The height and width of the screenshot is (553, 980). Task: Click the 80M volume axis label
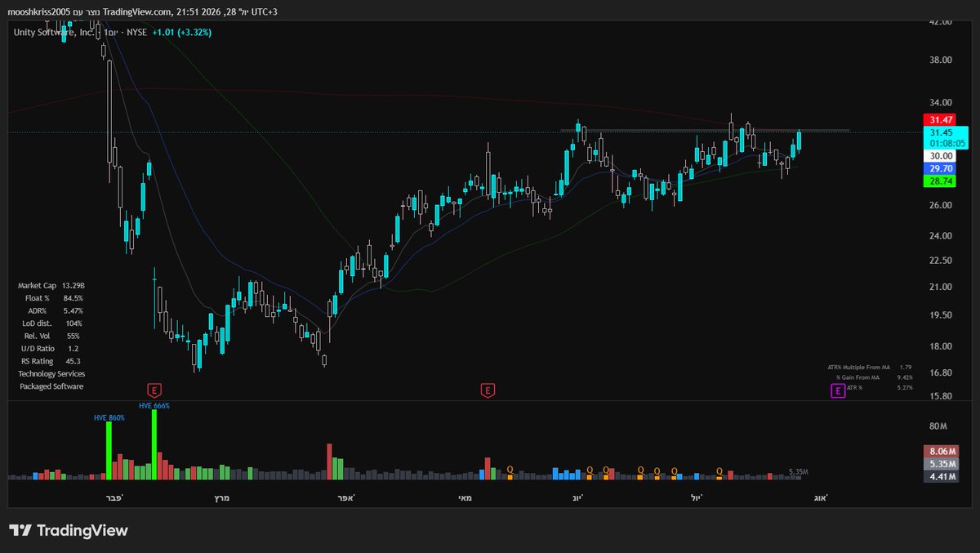(938, 427)
